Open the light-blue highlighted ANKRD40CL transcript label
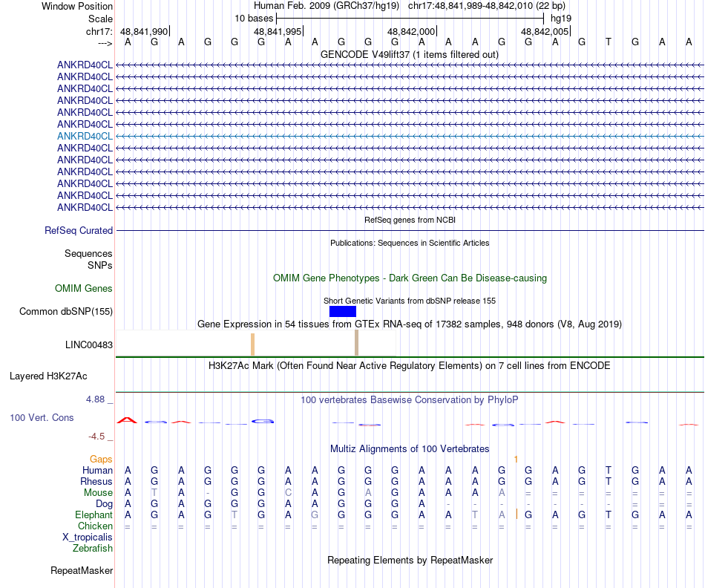Viewport: 705px width, 588px height. 85,136
